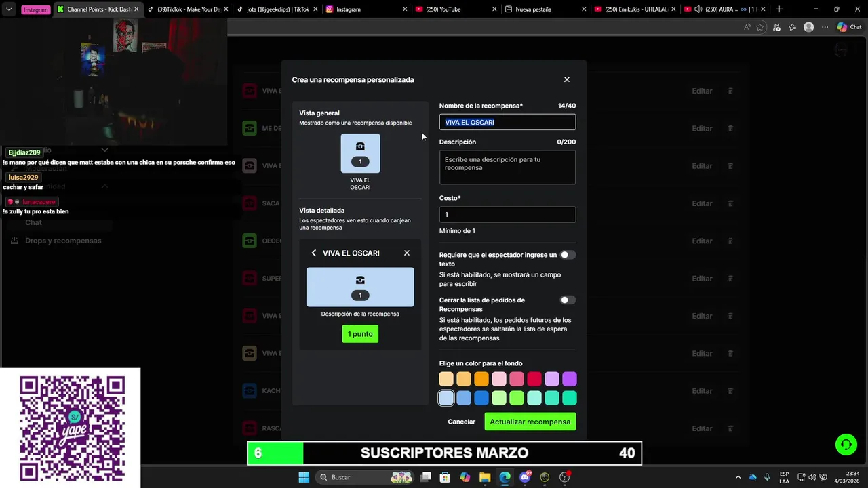Viewport: 868px width, 488px height.
Task: Switch to the jota (@jgeekclips) TikTok tab
Action: pyautogui.click(x=276, y=9)
